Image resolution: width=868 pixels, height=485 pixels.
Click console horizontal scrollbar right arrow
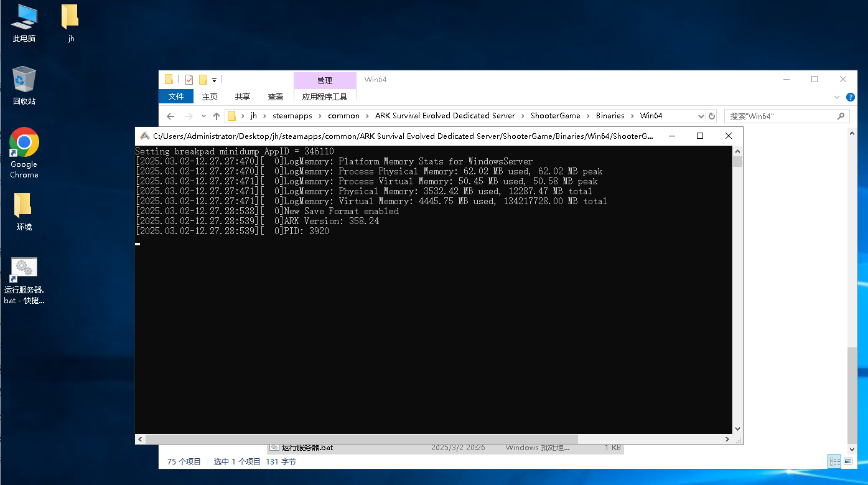click(x=727, y=439)
